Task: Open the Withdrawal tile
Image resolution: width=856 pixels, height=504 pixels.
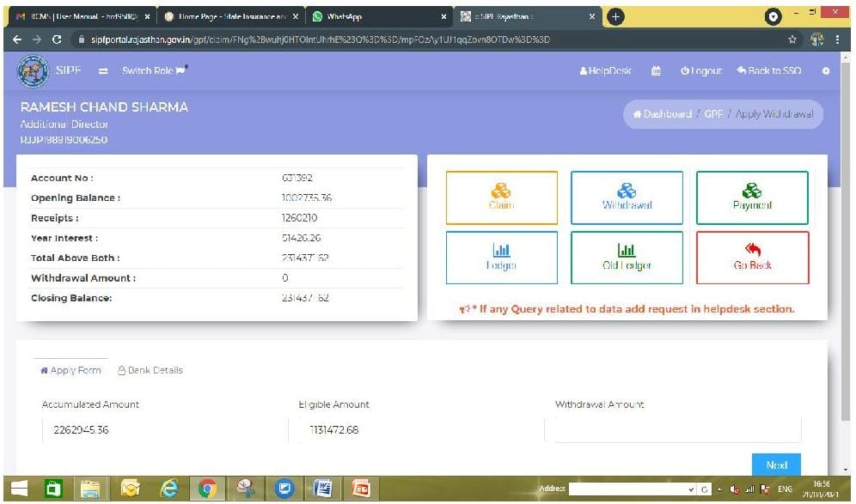Action: pos(627,197)
